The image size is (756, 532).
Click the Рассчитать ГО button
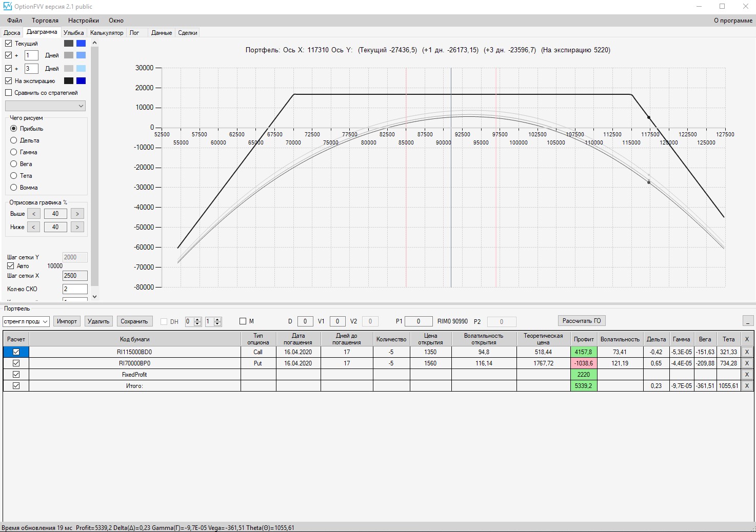tap(582, 321)
